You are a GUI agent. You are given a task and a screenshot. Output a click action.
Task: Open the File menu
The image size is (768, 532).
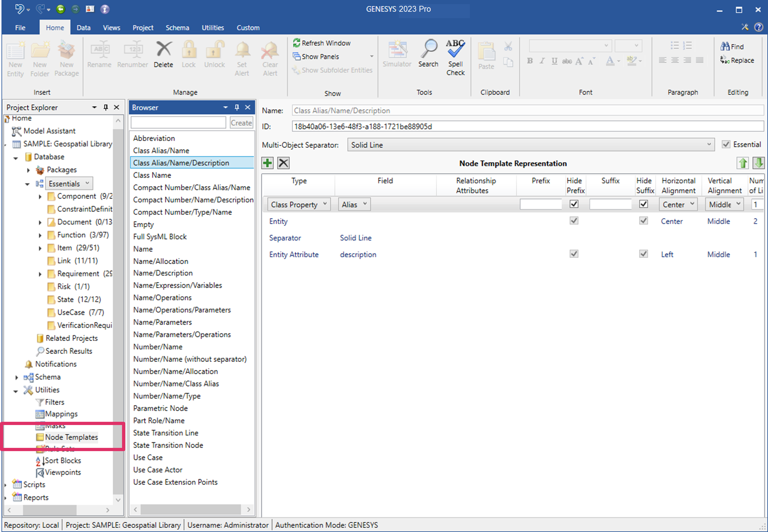pos(20,28)
